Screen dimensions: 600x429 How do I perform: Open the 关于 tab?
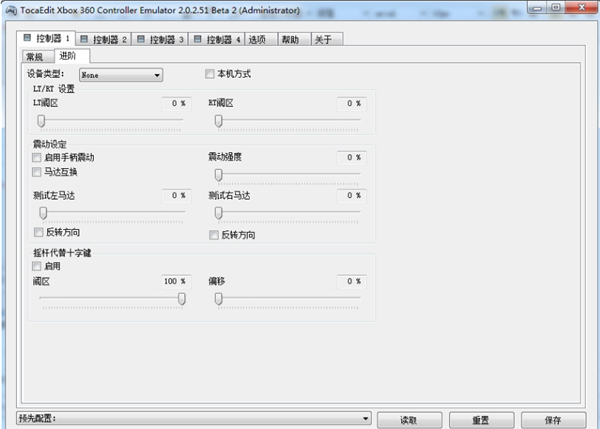[327, 39]
